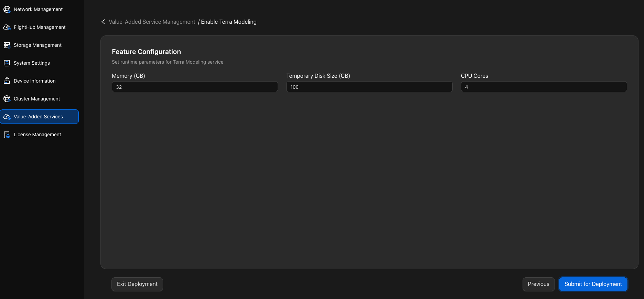Screen dimensions: 644x299
Task: Open Network Management in sidebar
Action: click(39, 9)
